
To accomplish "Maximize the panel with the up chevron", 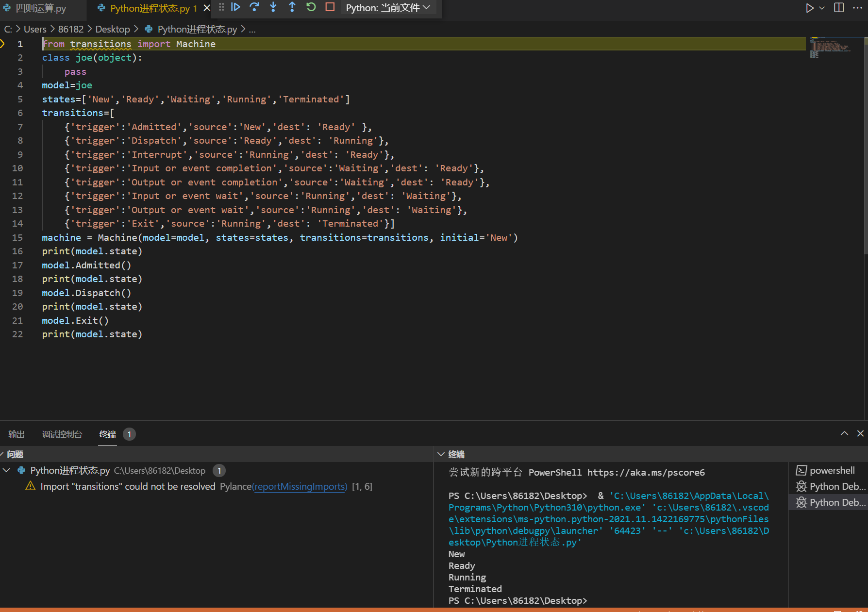I will pyautogui.click(x=845, y=433).
